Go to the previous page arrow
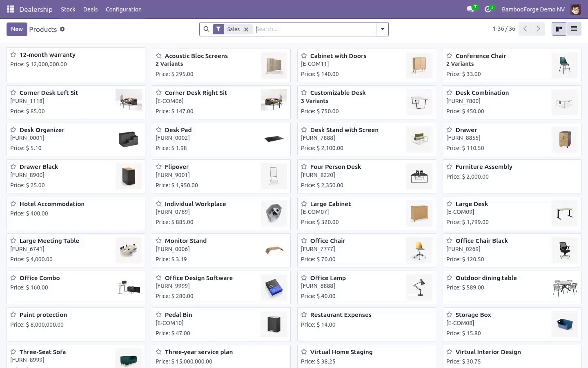Viewport: 588px width, 368px height. click(x=525, y=29)
